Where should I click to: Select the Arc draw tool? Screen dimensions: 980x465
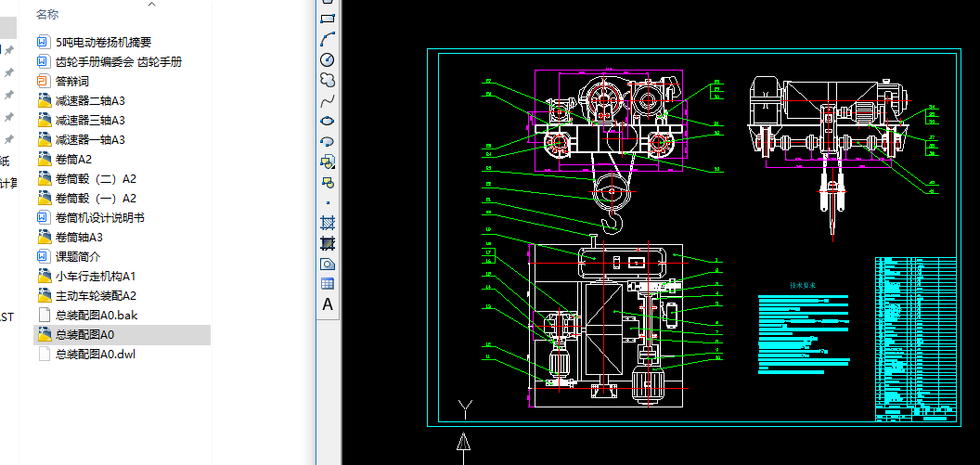coord(328,39)
